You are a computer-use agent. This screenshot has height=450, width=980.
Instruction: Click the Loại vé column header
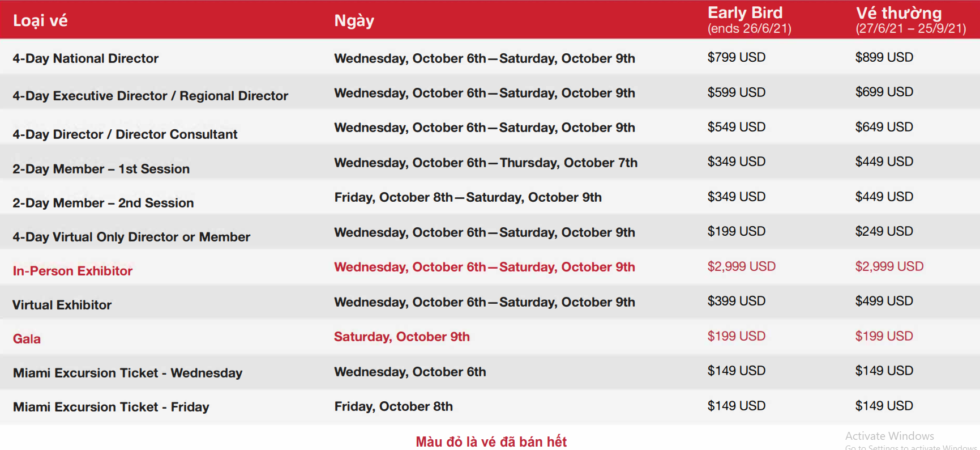pos(40,21)
